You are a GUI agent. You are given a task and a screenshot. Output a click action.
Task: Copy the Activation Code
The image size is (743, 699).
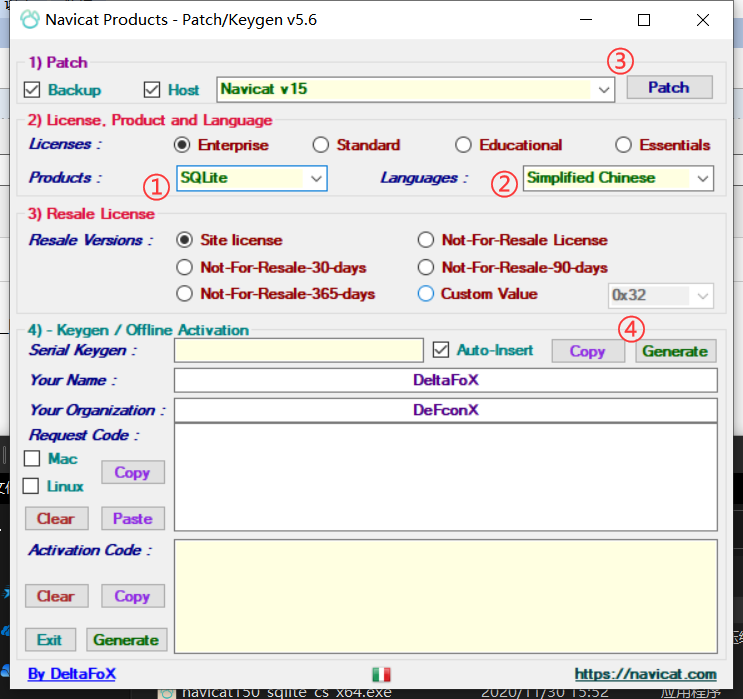point(133,596)
